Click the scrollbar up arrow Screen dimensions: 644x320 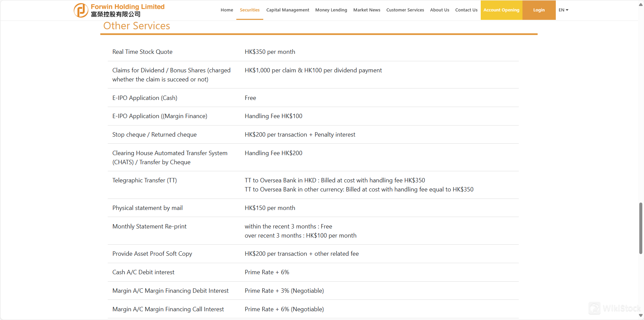[640, 4]
